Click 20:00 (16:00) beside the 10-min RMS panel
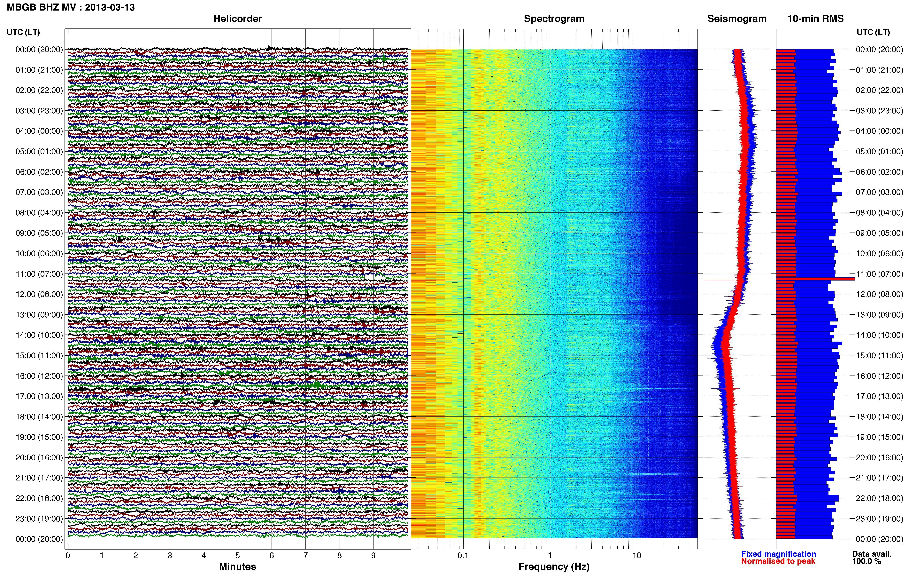 click(x=879, y=458)
